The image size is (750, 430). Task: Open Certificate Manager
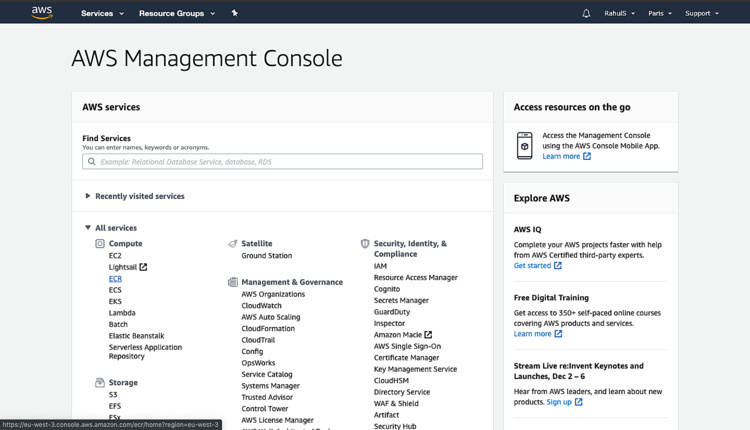(x=407, y=358)
